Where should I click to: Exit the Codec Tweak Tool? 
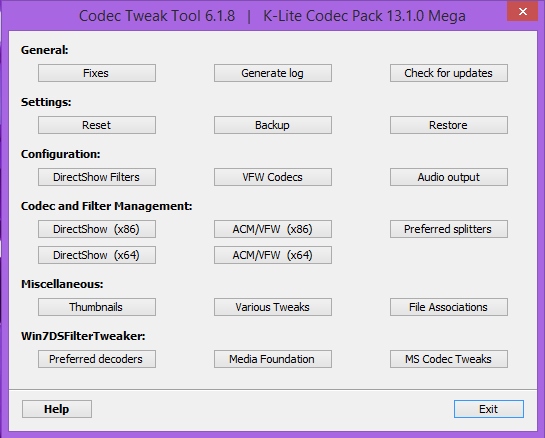point(489,409)
